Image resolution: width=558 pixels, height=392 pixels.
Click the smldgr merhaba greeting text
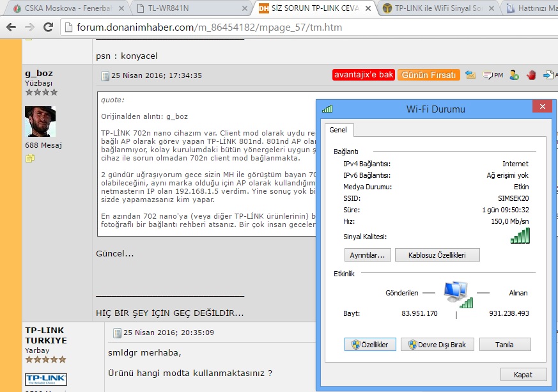144,353
